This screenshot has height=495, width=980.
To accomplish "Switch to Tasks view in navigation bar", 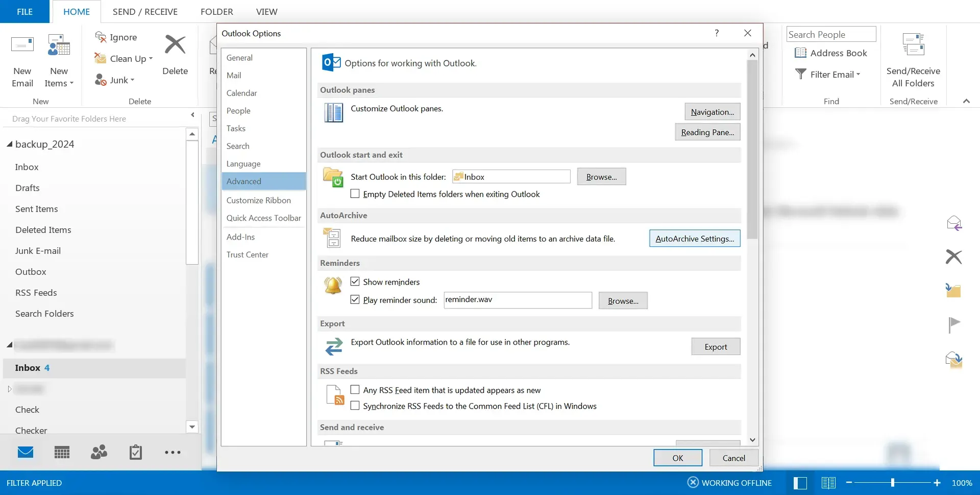I will [136, 452].
